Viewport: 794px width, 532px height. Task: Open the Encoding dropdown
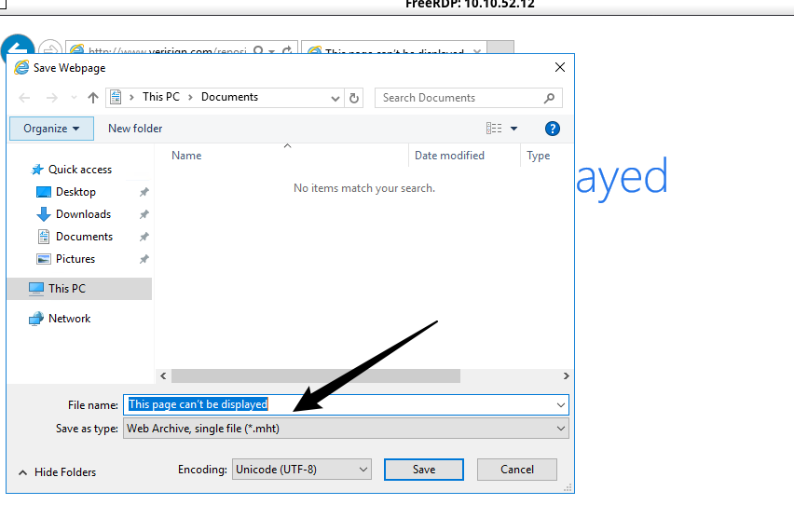302,470
